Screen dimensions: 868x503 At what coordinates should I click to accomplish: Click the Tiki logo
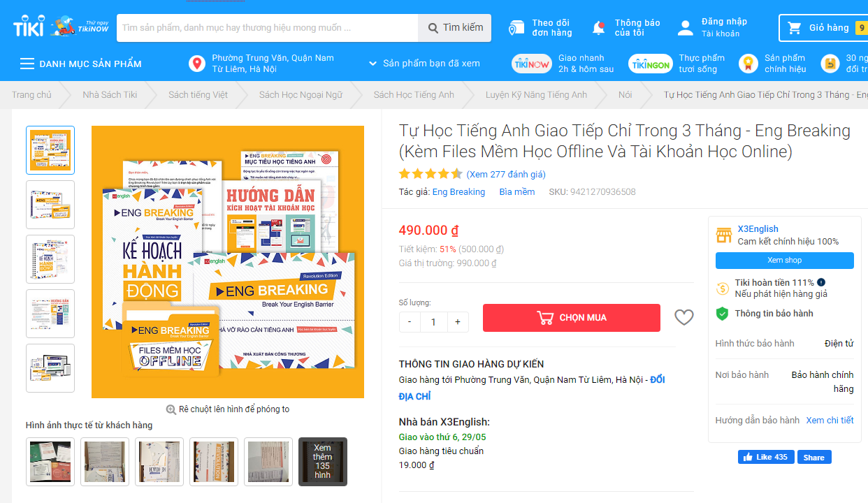point(29,28)
